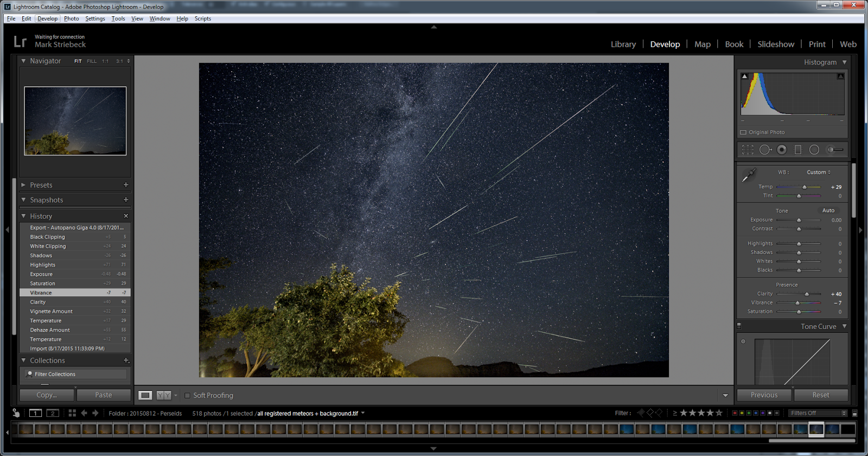Clear the History panel with X

click(x=126, y=216)
